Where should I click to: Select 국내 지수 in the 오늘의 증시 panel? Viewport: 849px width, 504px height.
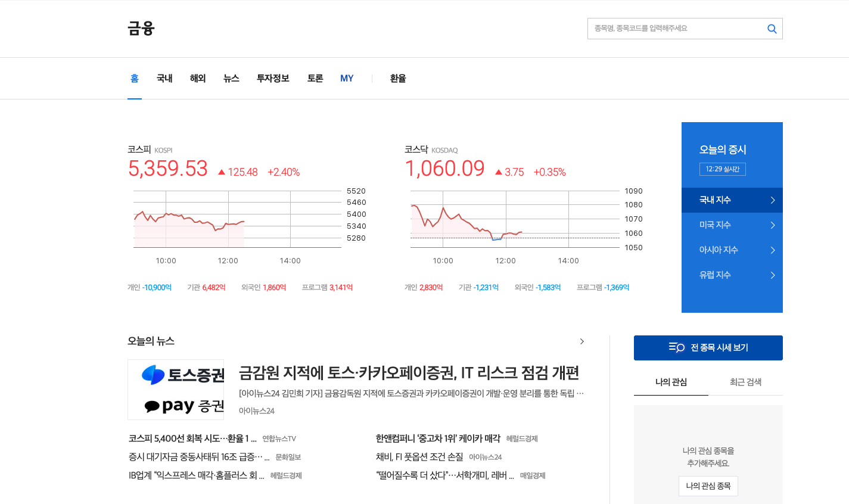point(714,200)
